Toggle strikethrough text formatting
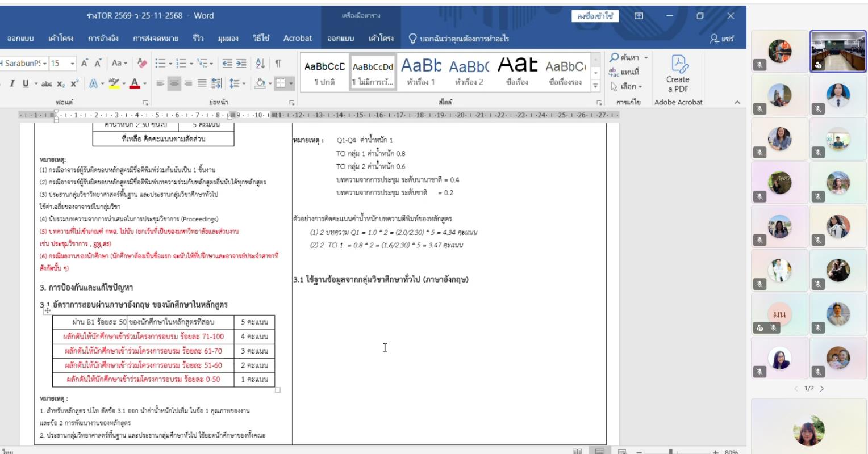This screenshot has height=454, width=868. point(47,83)
